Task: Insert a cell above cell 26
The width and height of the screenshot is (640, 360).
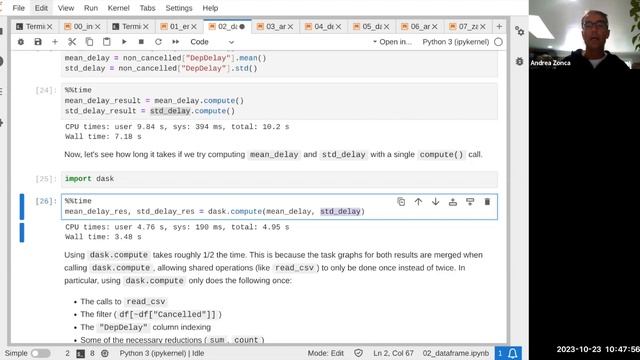Action: point(453,202)
